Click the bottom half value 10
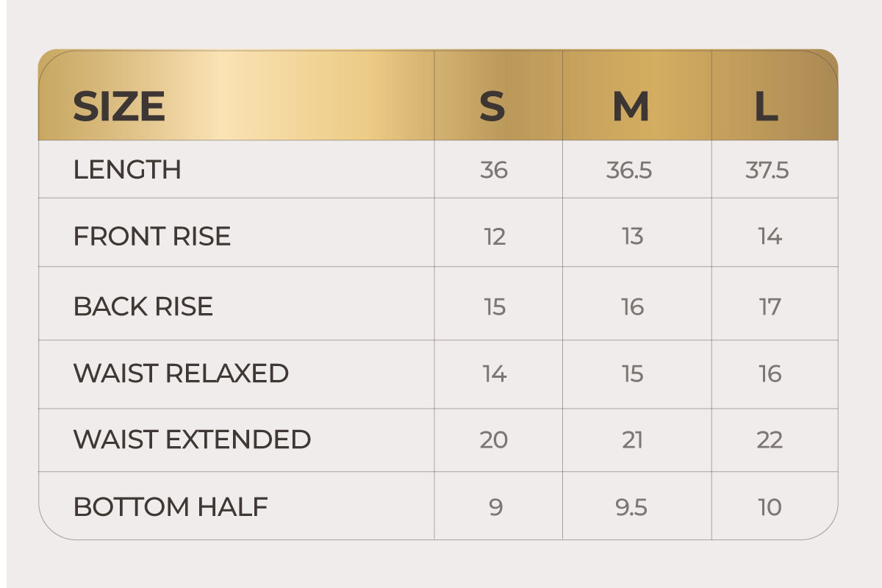This screenshot has width=882, height=588. [x=770, y=507]
